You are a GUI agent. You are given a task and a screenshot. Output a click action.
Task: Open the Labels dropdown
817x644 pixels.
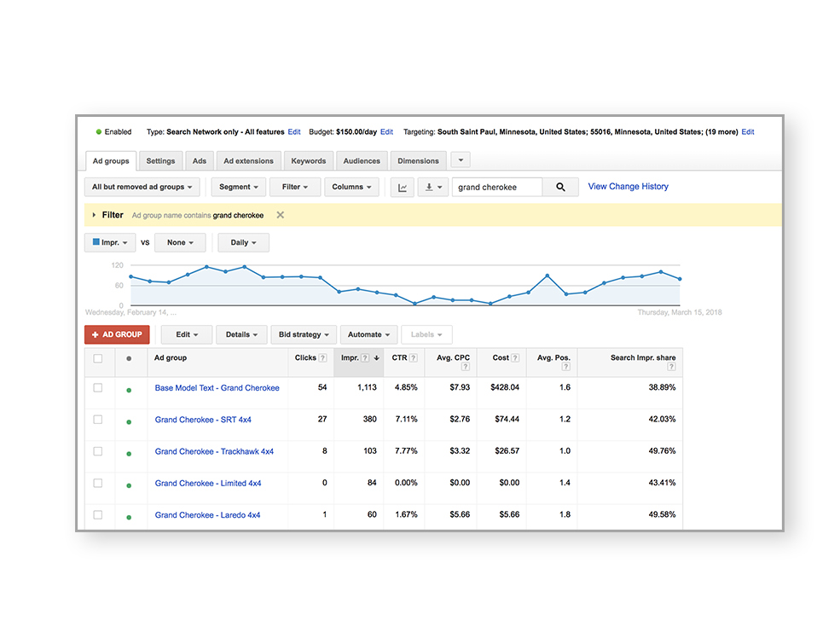[426, 334]
